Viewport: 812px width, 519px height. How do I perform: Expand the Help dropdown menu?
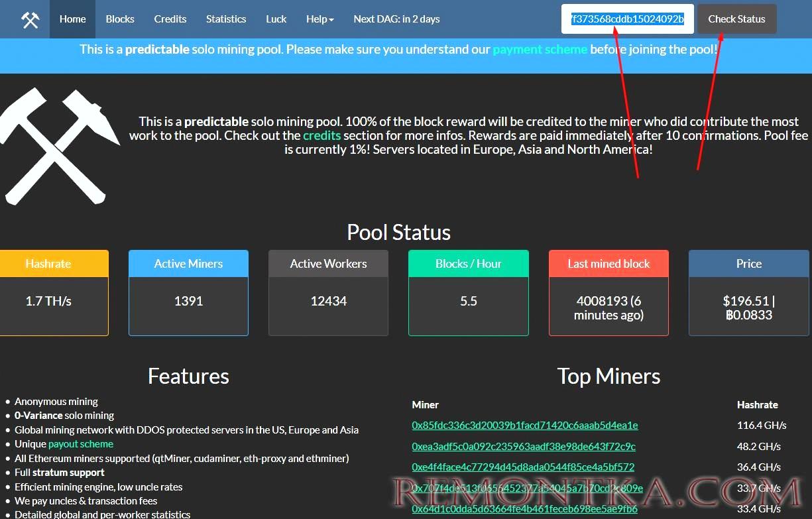coord(319,19)
